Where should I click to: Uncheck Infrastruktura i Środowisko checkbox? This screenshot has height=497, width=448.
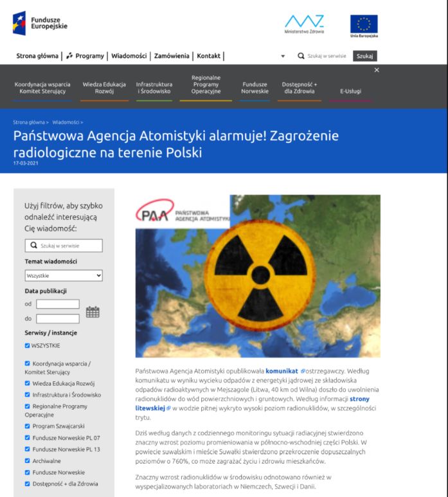pos(27,395)
